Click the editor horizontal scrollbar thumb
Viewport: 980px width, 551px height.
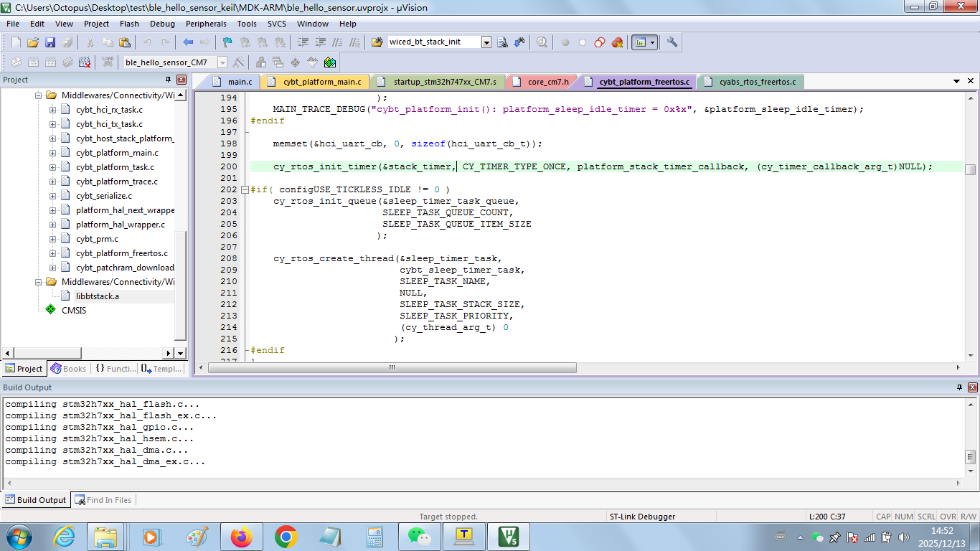click(x=392, y=367)
